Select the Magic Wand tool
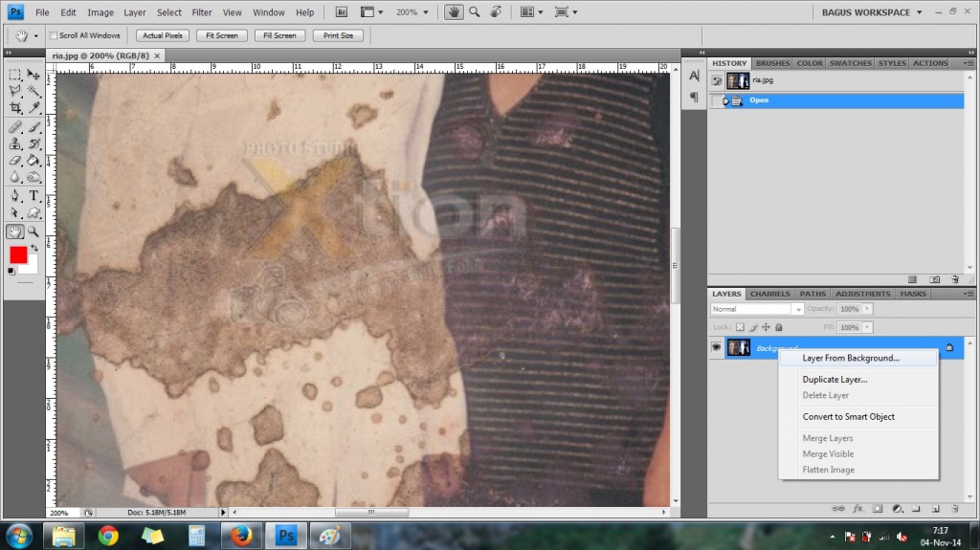 point(33,91)
